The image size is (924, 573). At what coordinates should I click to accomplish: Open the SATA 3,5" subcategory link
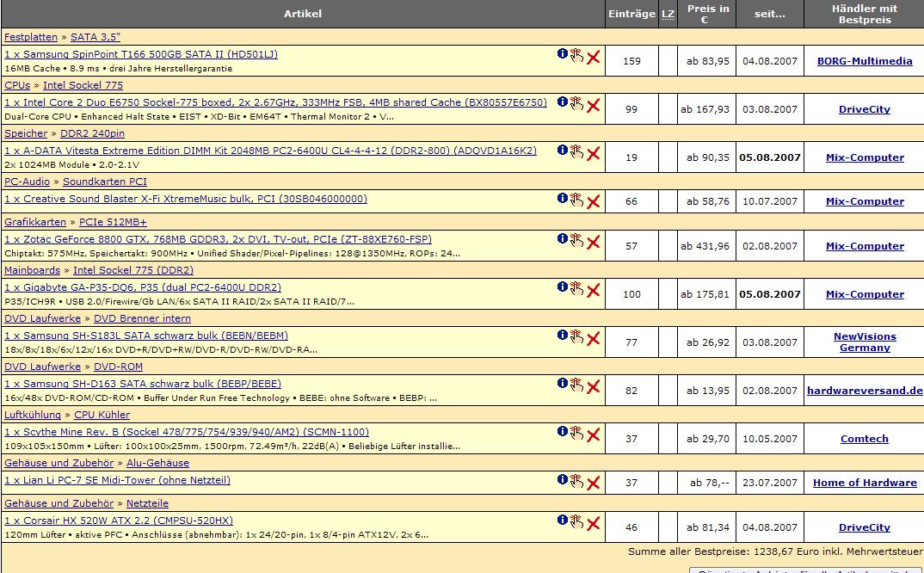(95, 37)
